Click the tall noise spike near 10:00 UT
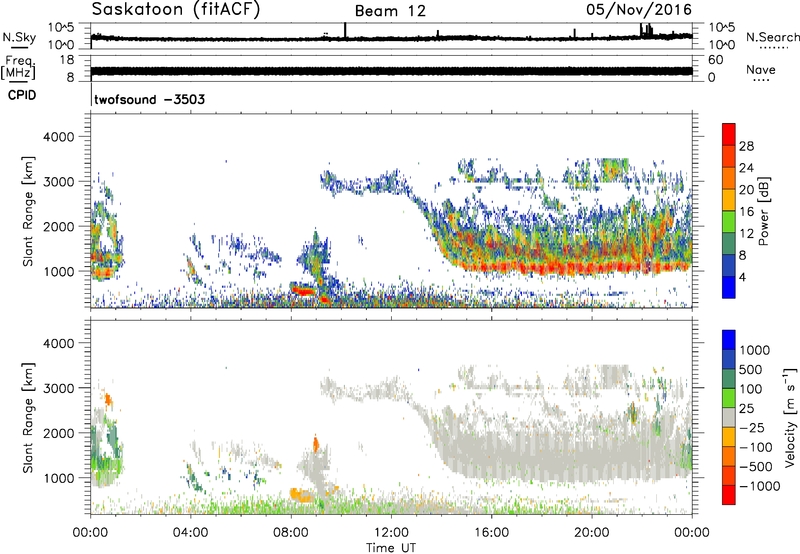The width and height of the screenshot is (800, 554). (x=345, y=30)
